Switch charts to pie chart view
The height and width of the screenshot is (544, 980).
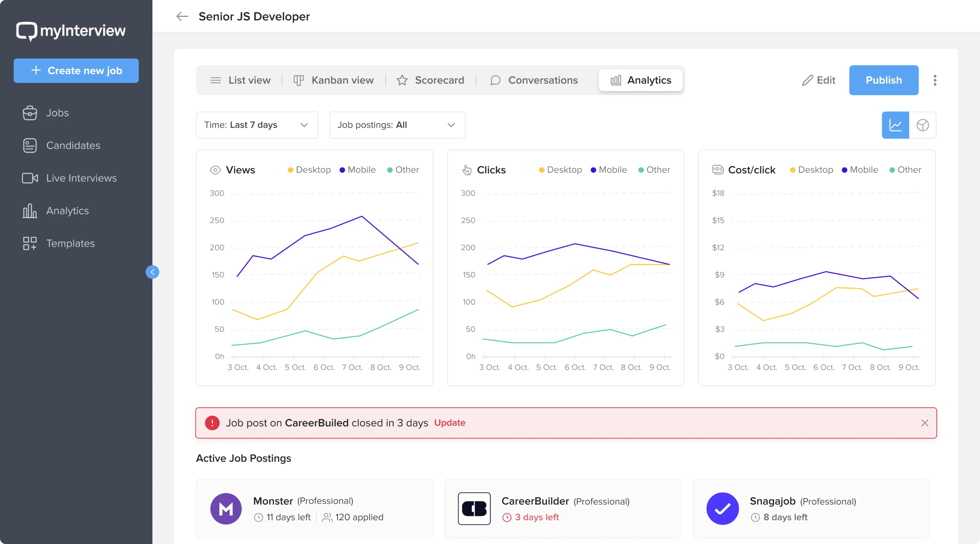923,125
